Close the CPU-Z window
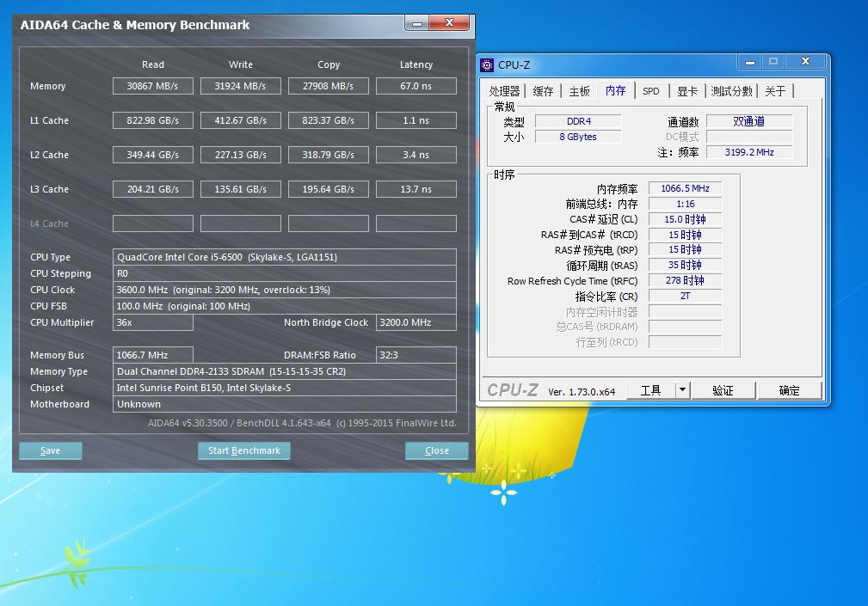Image resolution: width=868 pixels, height=606 pixels. [x=805, y=62]
